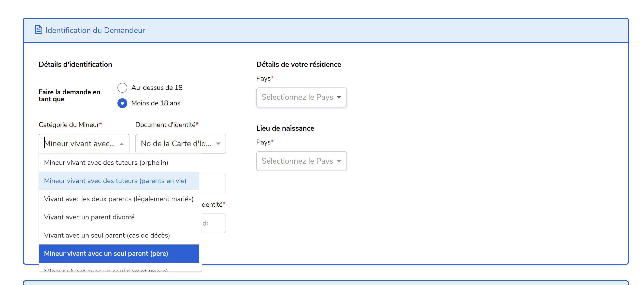Choose Mineur vivant avec des tuteurs (parents en vie)
This screenshot has width=644, height=285.
point(115,181)
